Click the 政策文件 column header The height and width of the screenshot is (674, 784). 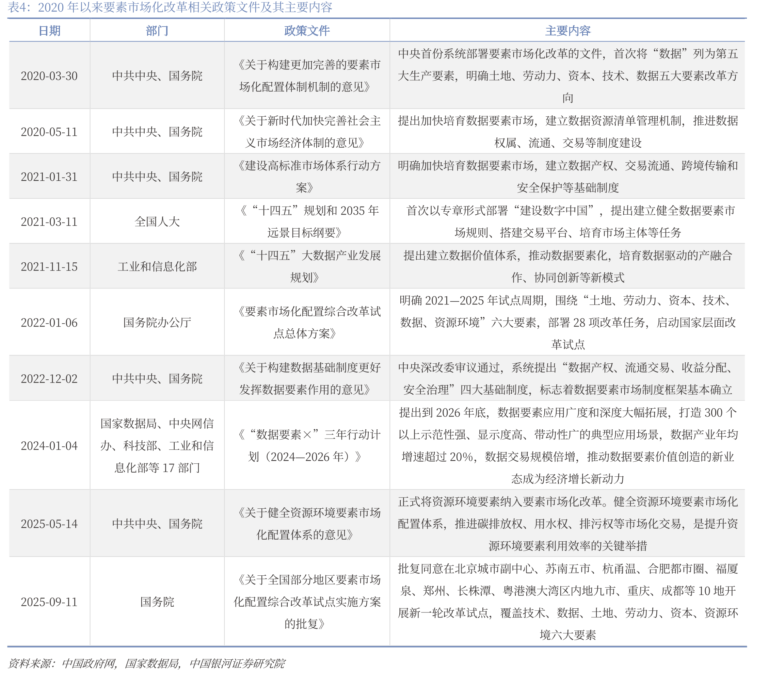[307, 31]
